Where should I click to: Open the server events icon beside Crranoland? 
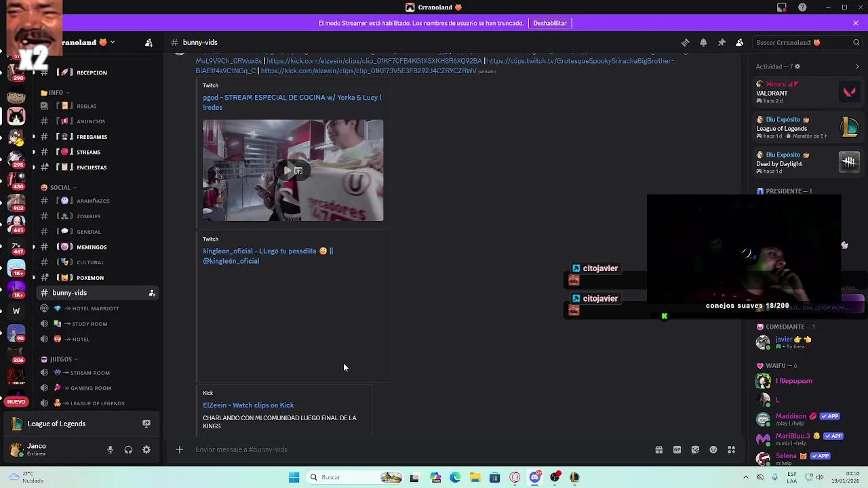pyautogui.click(x=149, y=42)
